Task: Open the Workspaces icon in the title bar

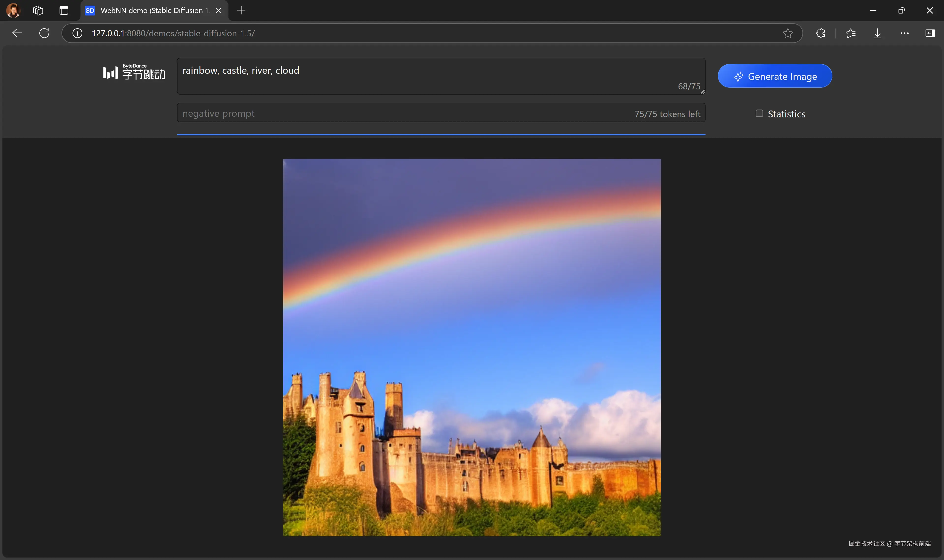Action: [38, 11]
